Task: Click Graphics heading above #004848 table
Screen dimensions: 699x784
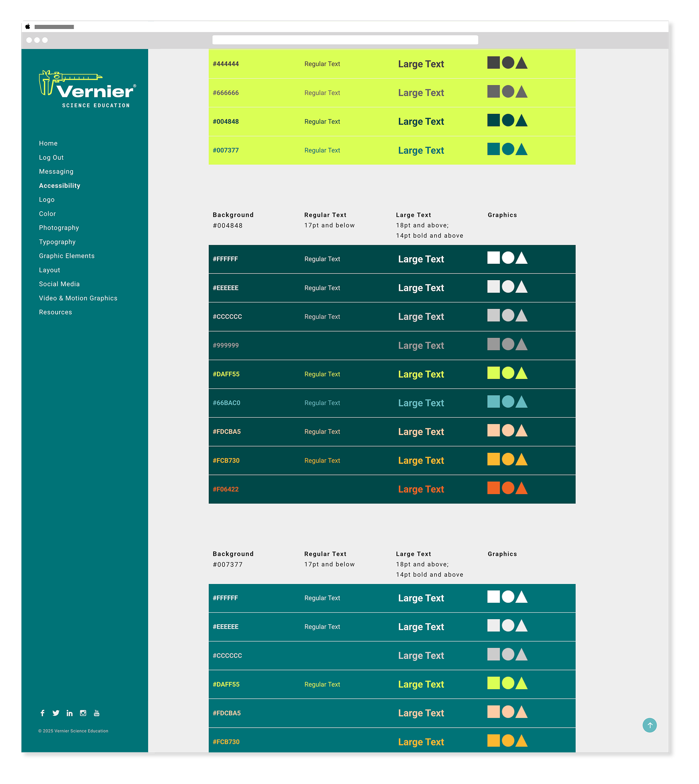Action: pos(502,215)
